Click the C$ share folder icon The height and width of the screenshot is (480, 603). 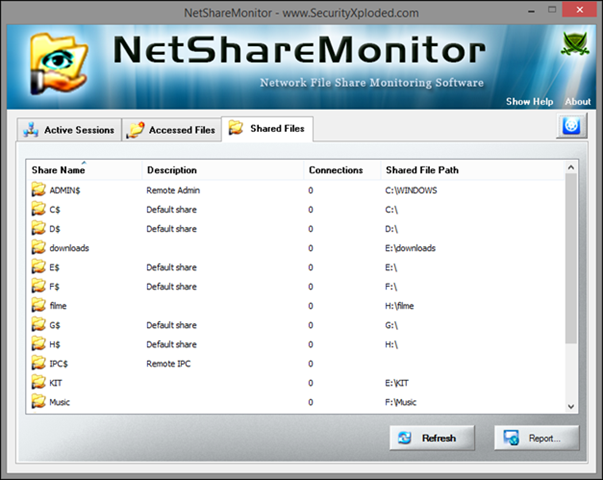click(x=38, y=209)
